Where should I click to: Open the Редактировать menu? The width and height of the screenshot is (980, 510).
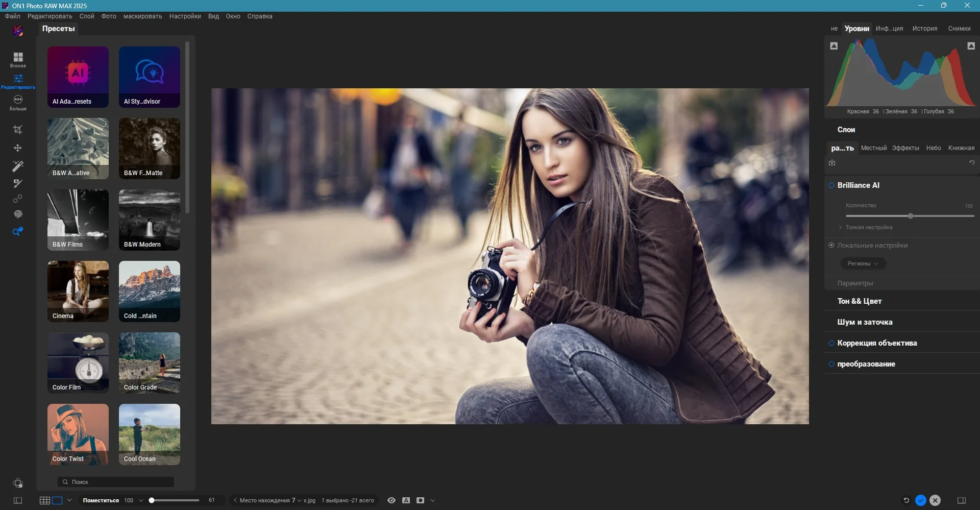[50, 16]
